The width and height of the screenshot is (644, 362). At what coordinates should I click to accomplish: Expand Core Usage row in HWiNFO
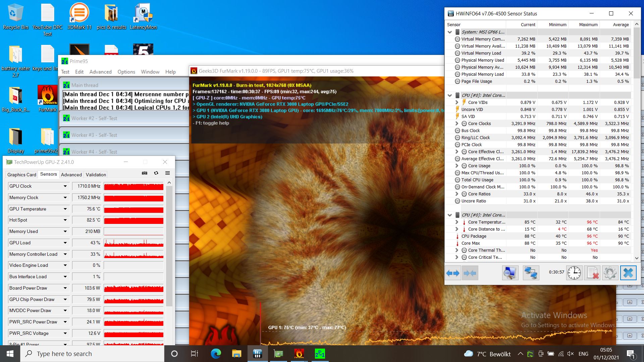(457, 166)
